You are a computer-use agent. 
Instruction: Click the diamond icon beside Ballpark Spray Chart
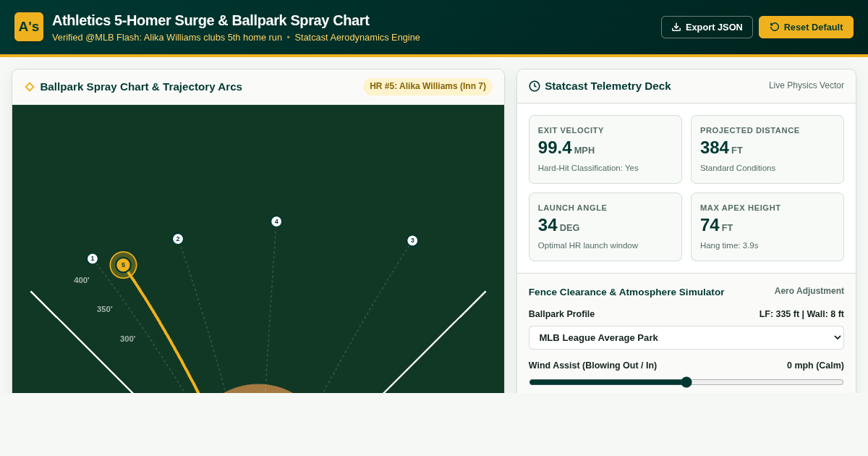pos(30,87)
